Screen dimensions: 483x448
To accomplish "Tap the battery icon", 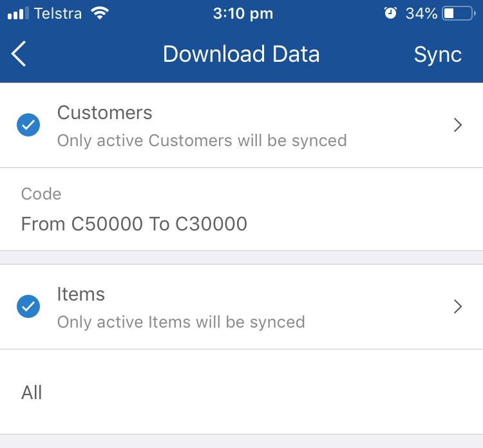I will [459, 14].
